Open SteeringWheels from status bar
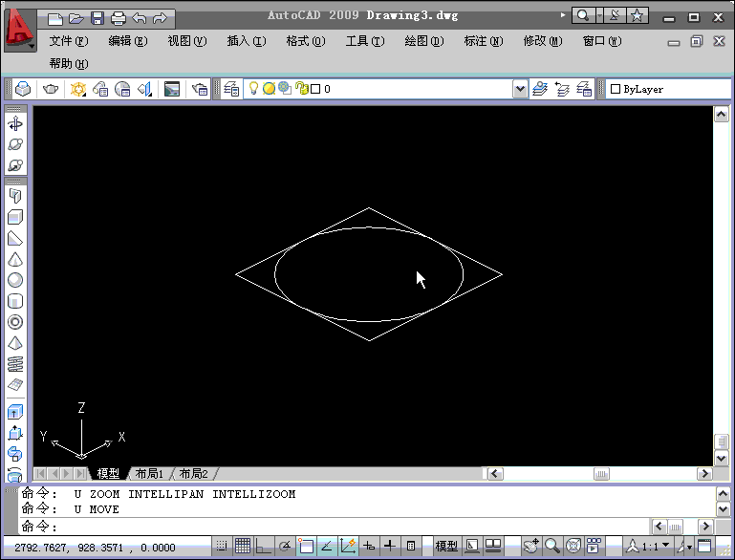Screen dimensions: 735x560 (573, 546)
